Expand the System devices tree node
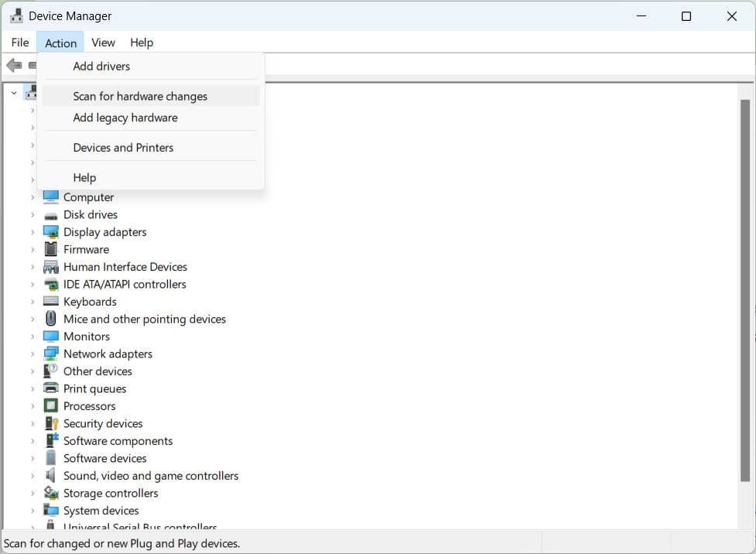 coord(32,510)
